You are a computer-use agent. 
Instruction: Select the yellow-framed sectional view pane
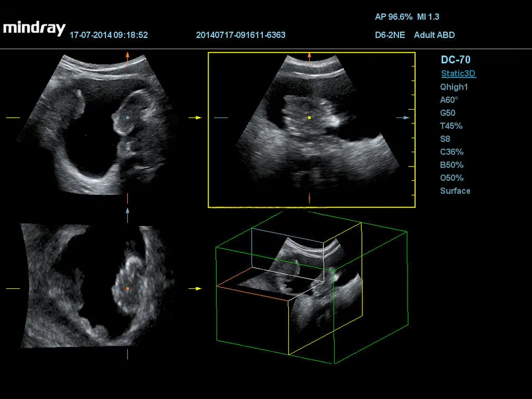pyautogui.click(x=311, y=130)
